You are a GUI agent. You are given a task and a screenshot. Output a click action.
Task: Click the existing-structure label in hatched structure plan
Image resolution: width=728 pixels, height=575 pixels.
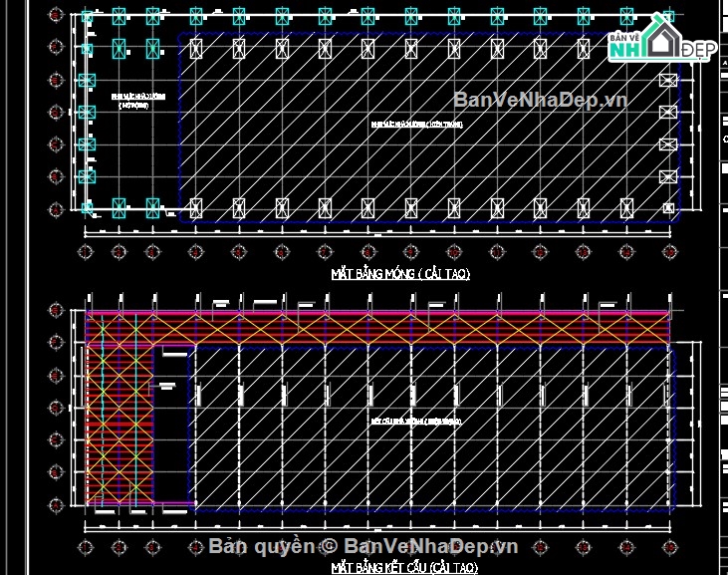point(416,422)
